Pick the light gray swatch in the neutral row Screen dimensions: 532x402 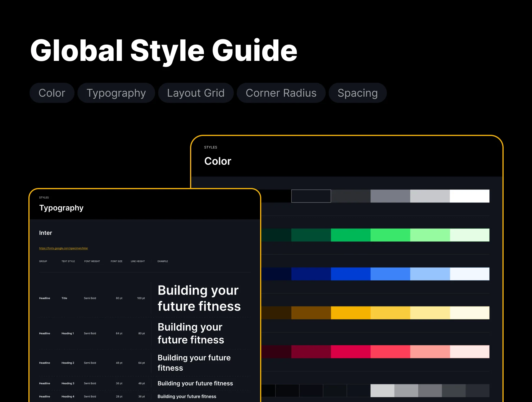(x=430, y=196)
